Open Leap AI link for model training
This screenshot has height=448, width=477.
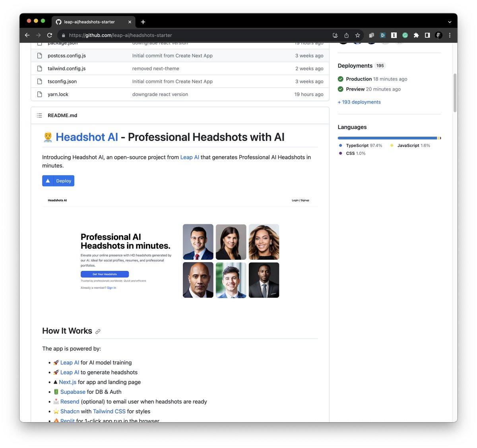[70, 363]
